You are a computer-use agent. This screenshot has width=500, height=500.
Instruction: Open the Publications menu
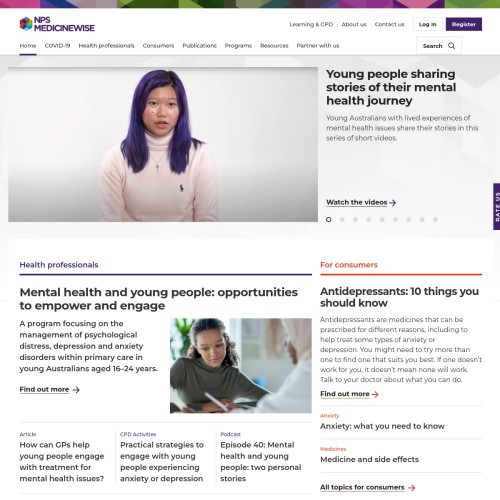click(x=199, y=46)
